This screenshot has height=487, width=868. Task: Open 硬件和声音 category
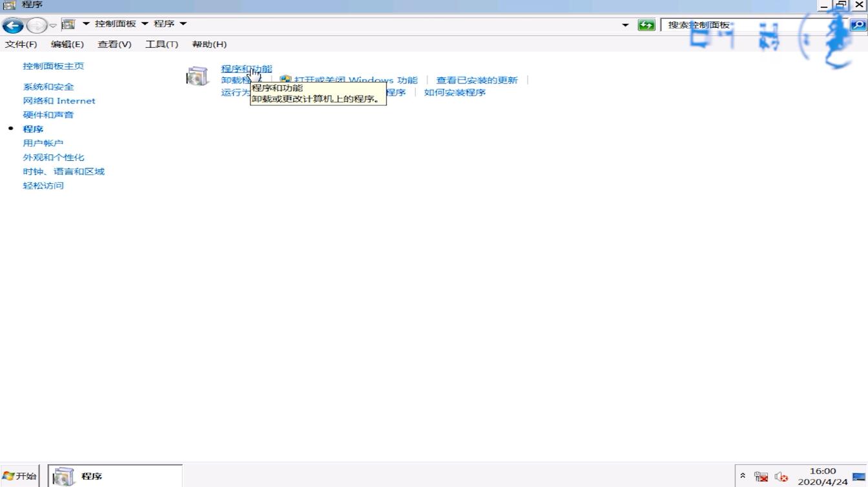[x=48, y=116]
